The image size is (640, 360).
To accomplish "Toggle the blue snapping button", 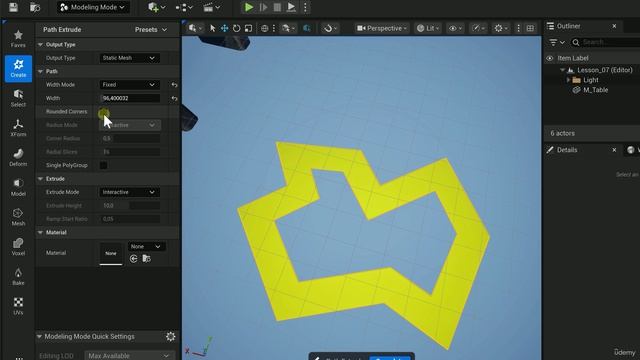I will pos(307,28).
